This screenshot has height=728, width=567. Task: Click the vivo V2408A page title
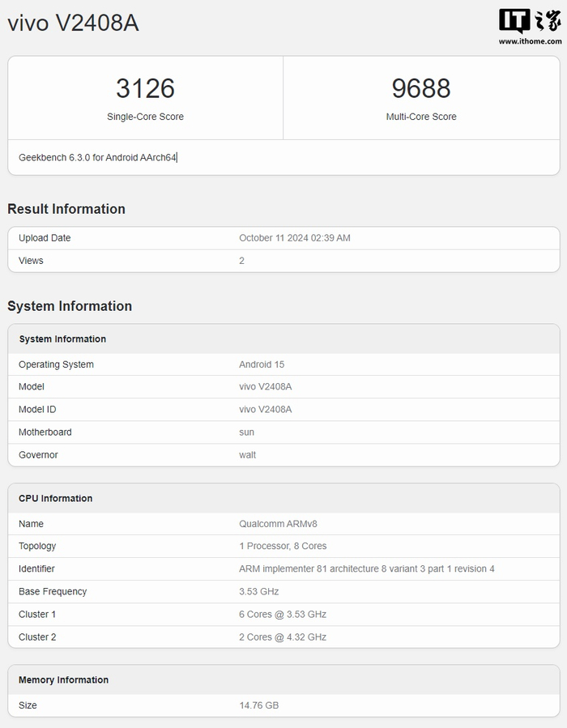click(x=73, y=23)
